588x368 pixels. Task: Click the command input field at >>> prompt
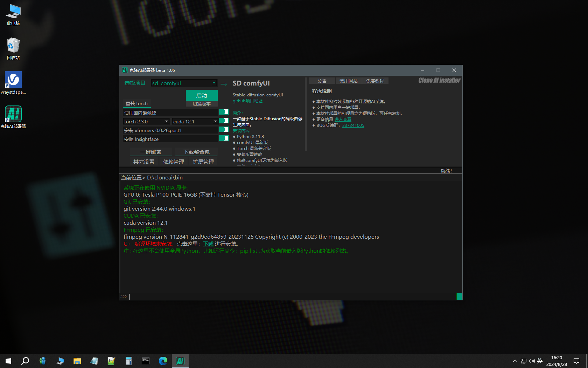tap(292, 297)
